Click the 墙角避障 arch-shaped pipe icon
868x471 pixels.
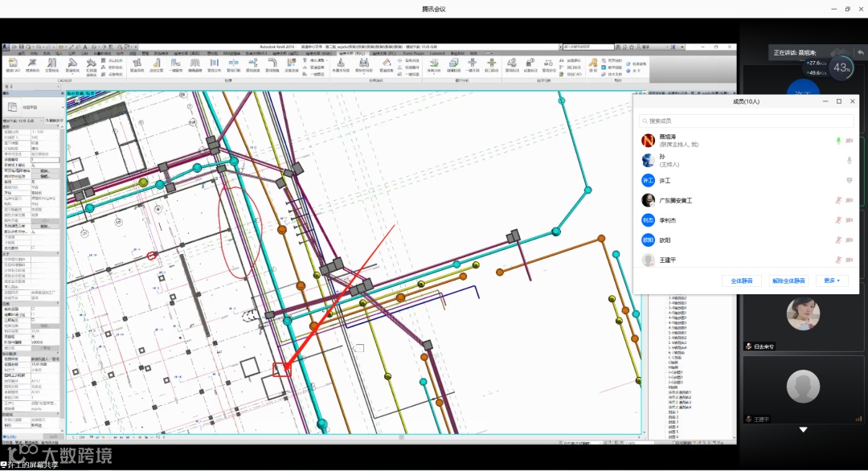pos(194,63)
